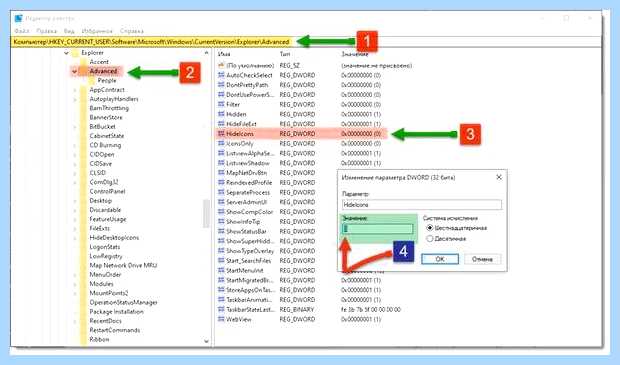Click the folder icon of the Explorer key
The image size is (620, 365).
(x=75, y=53)
